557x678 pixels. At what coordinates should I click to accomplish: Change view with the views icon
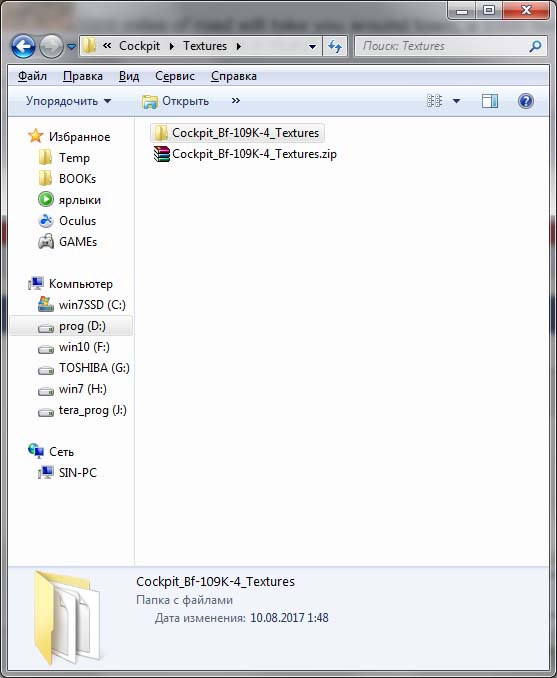tap(435, 101)
